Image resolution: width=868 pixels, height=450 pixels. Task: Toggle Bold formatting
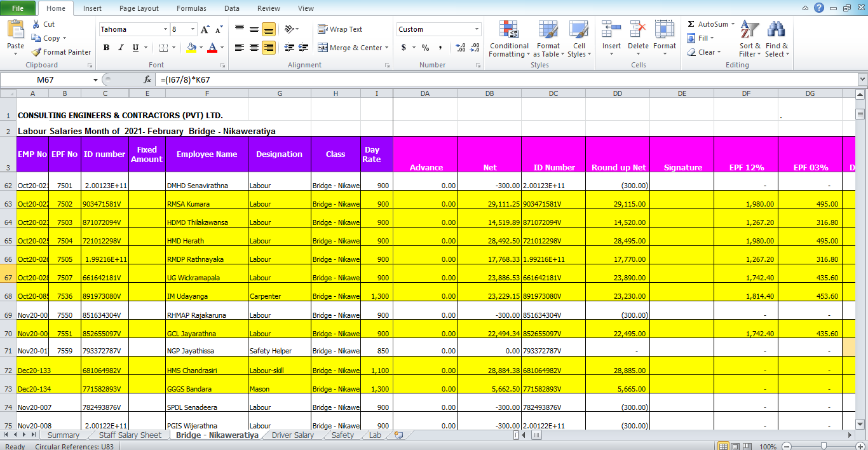tap(106, 47)
